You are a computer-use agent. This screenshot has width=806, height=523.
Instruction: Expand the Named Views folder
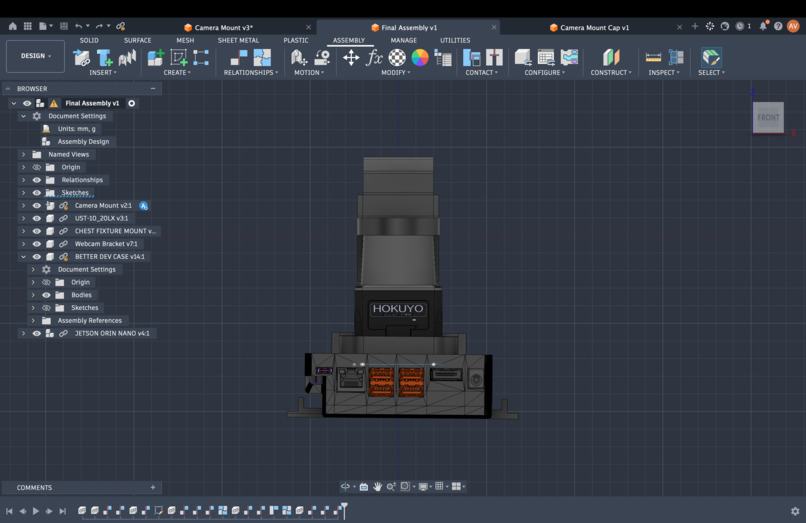pyautogui.click(x=23, y=154)
